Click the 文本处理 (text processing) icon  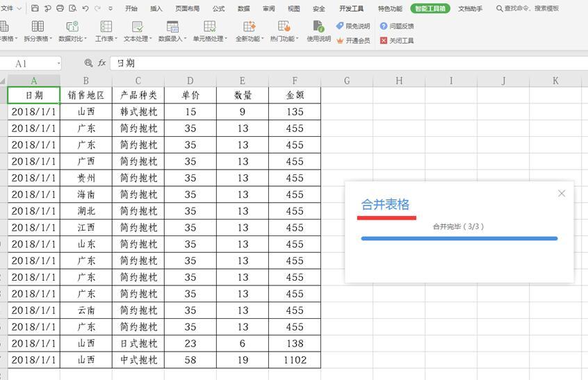pyautogui.click(x=138, y=27)
